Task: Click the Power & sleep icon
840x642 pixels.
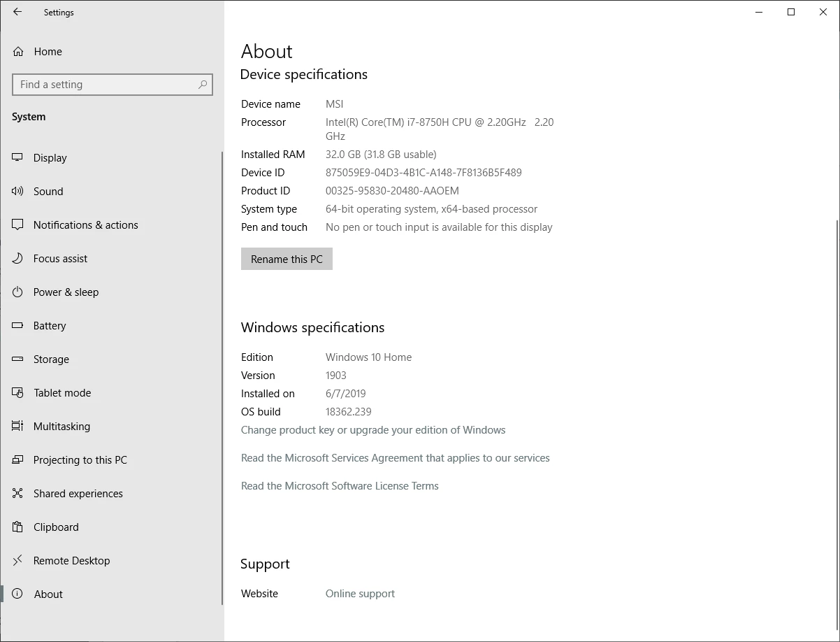Action: 18,292
